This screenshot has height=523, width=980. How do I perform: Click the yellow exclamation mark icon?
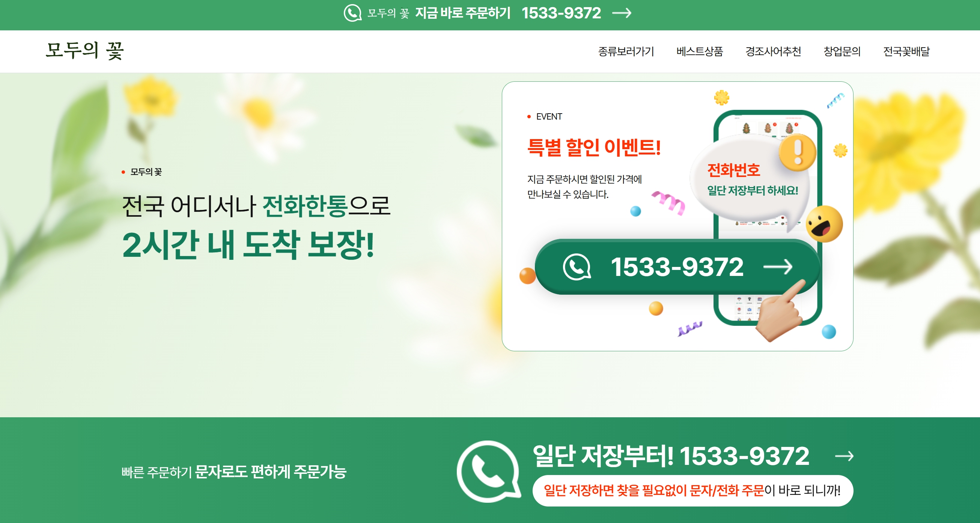[x=797, y=153]
